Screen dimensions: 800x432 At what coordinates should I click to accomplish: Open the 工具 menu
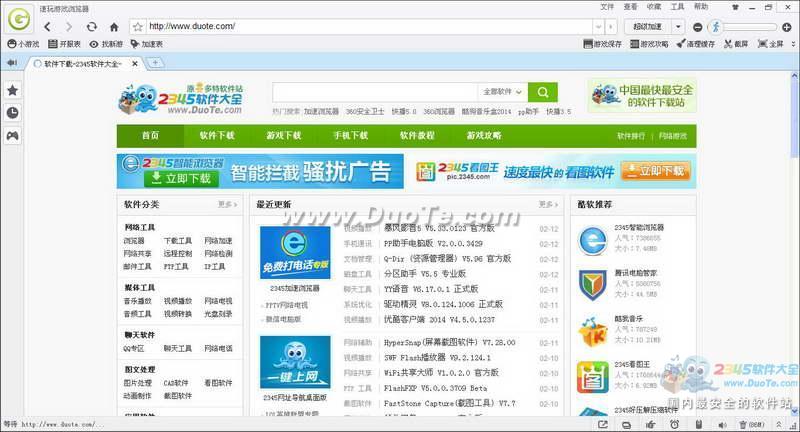tap(678, 7)
